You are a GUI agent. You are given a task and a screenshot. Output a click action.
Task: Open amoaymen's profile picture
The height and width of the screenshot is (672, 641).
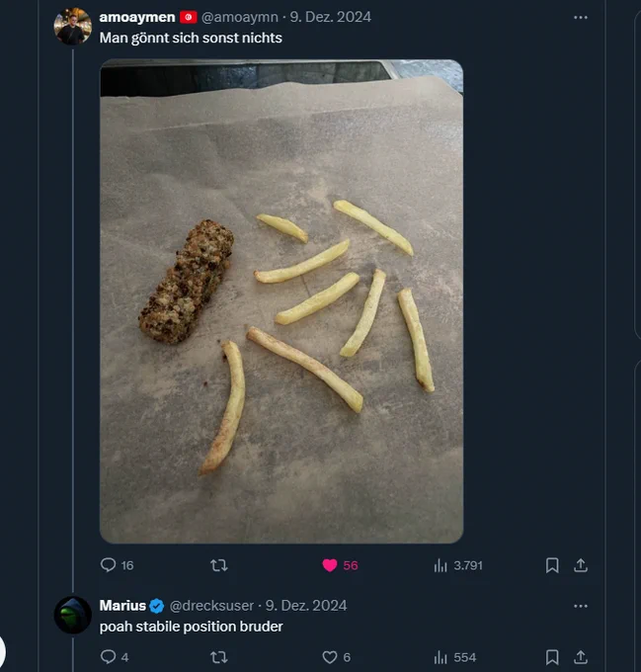72,26
